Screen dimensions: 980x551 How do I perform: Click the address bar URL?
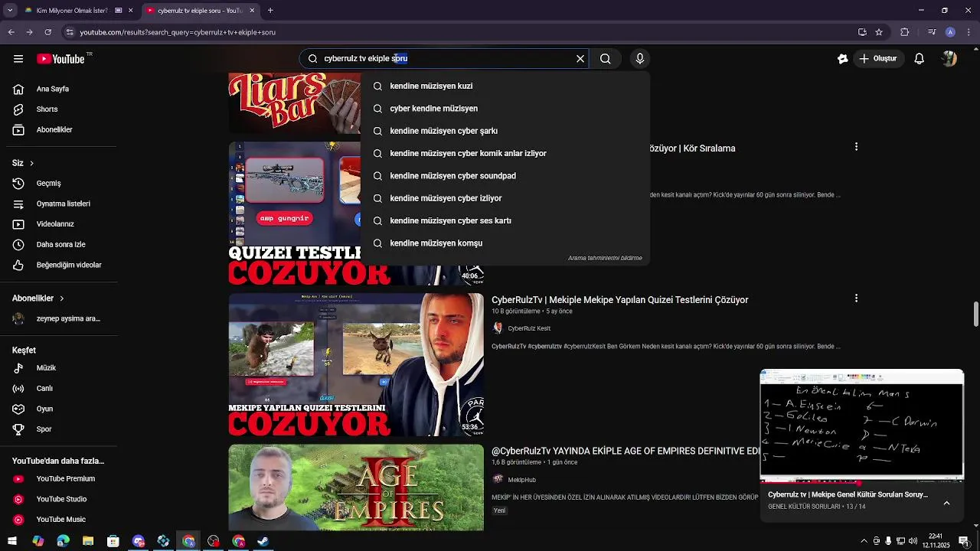click(178, 32)
